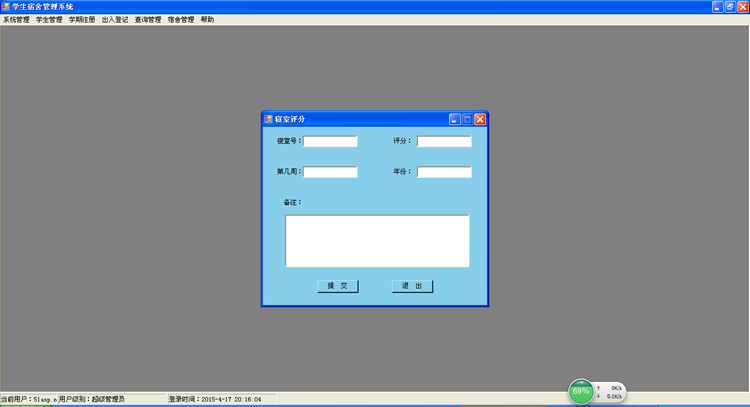Viewport: 750px width, 407px height.
Task: Click the 学生宿舍管理系统 title bar text
Action: point(43,7)
